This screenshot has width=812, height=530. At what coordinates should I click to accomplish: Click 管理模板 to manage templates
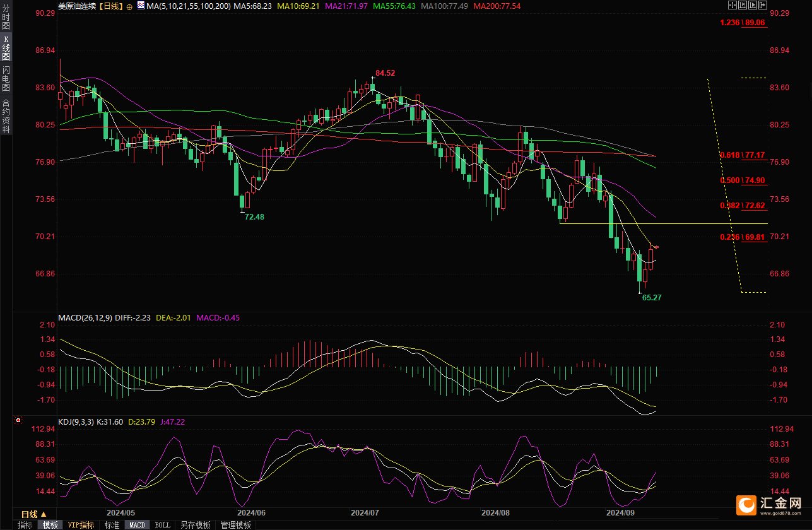[x=235, y=525]
